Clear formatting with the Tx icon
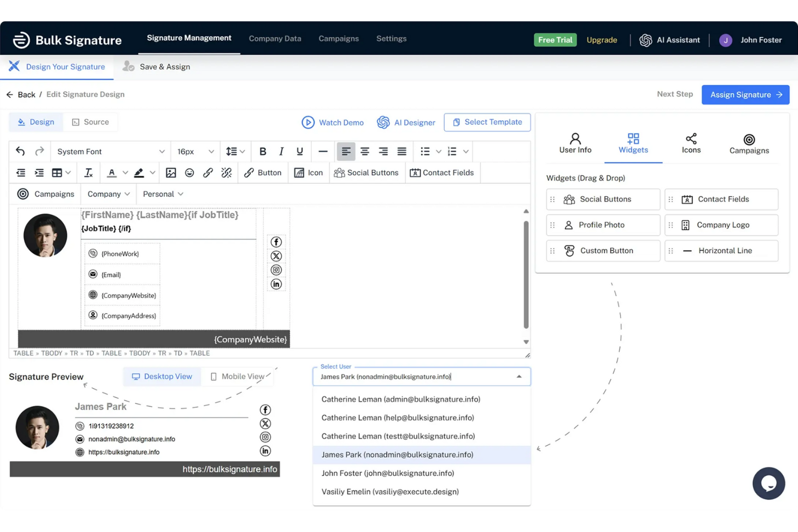 click(x=88, y=172)
